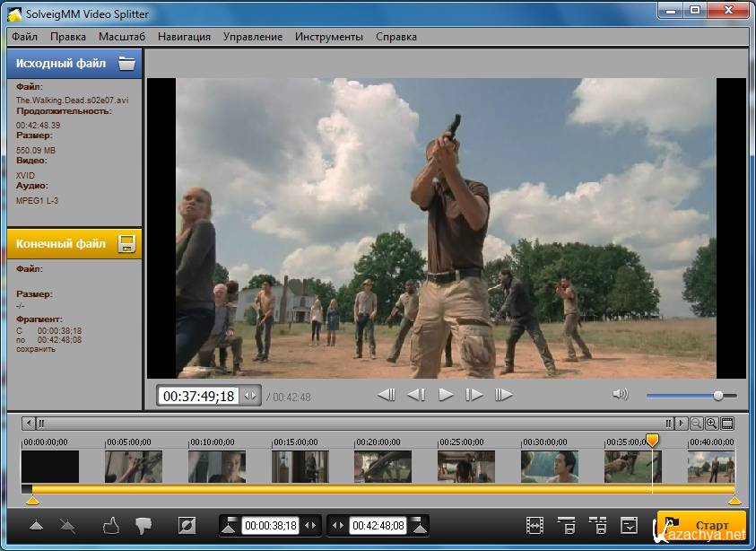The height and width of the screenshot is (551, 756).
Task: Click stepper arrows beside start time 00:00:38:18
Action: (310, 526)
